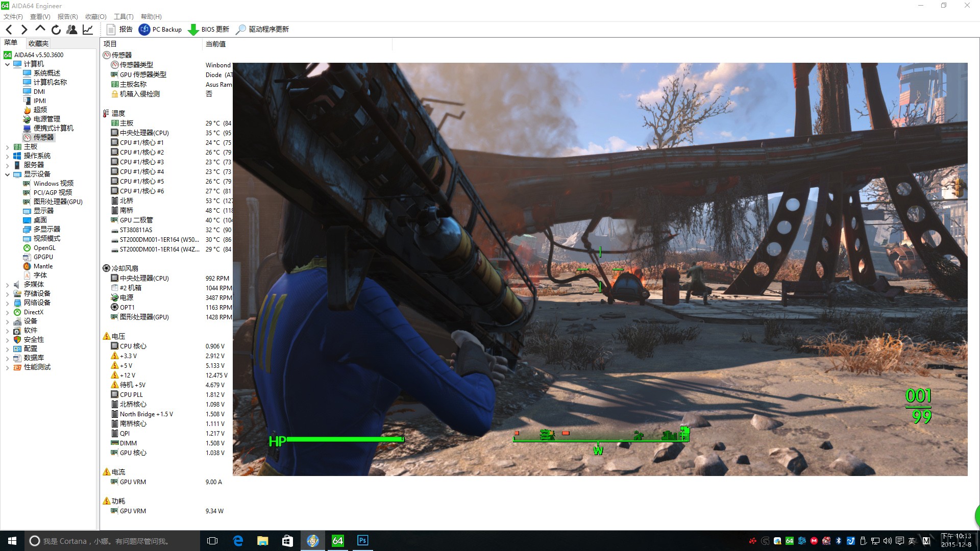Open Photoshop from the taskbar

363,541
